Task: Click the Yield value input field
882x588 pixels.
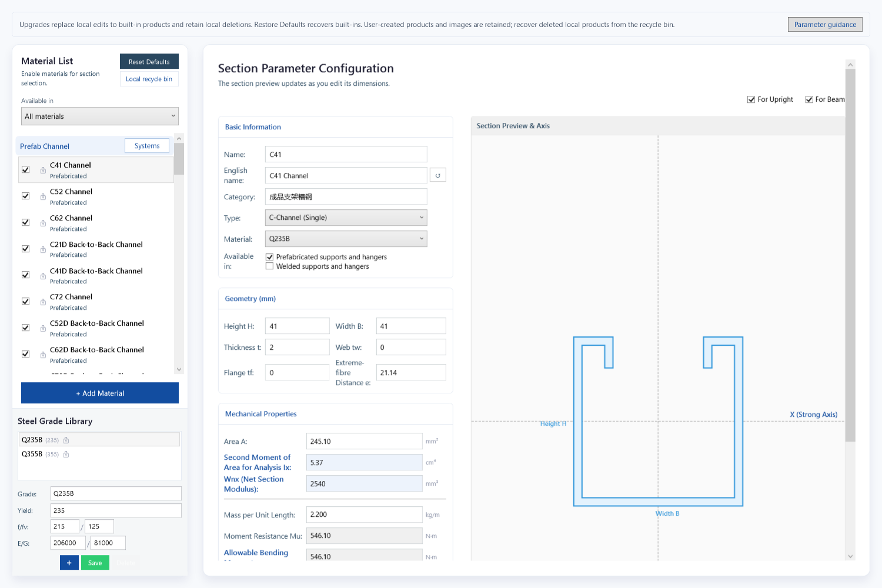Action: [116, 510]
